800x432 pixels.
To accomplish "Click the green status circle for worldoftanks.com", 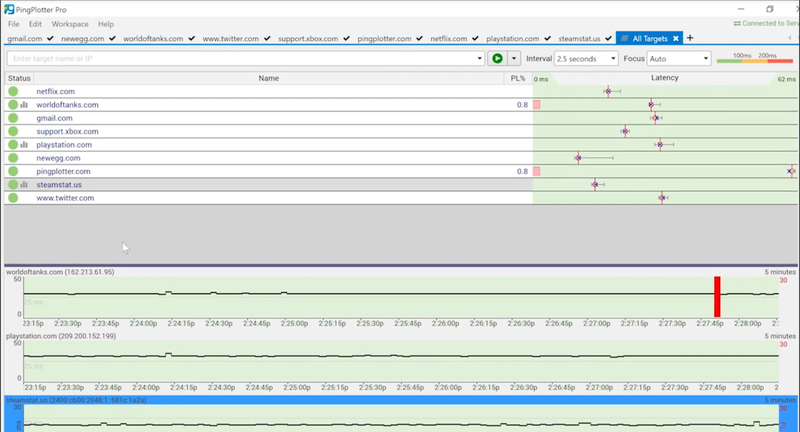I will tap(13, 105).
